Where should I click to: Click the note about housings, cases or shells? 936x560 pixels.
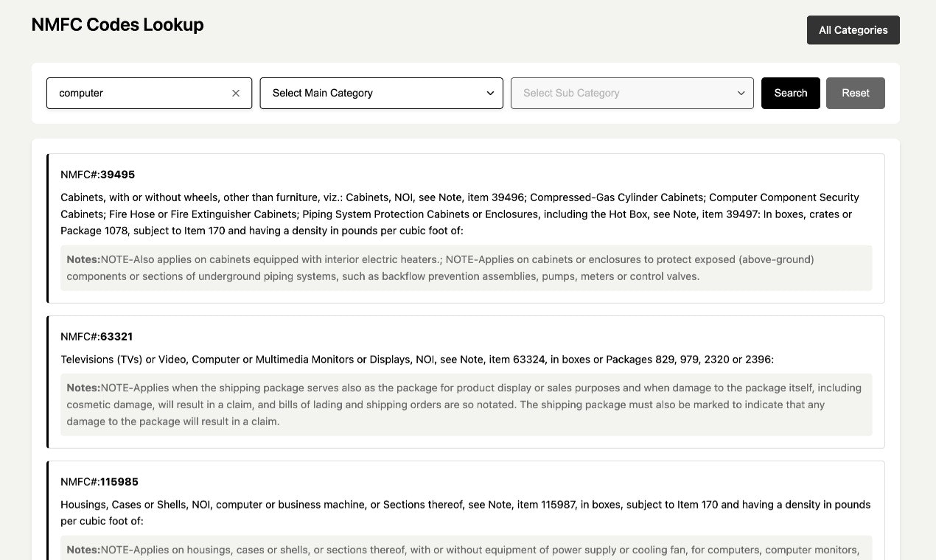(x=466, y=548)
